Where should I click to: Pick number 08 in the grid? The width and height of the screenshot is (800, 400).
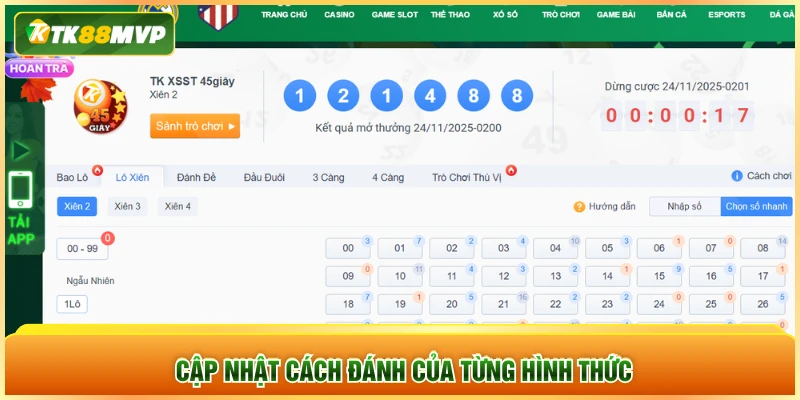(763, 248)
